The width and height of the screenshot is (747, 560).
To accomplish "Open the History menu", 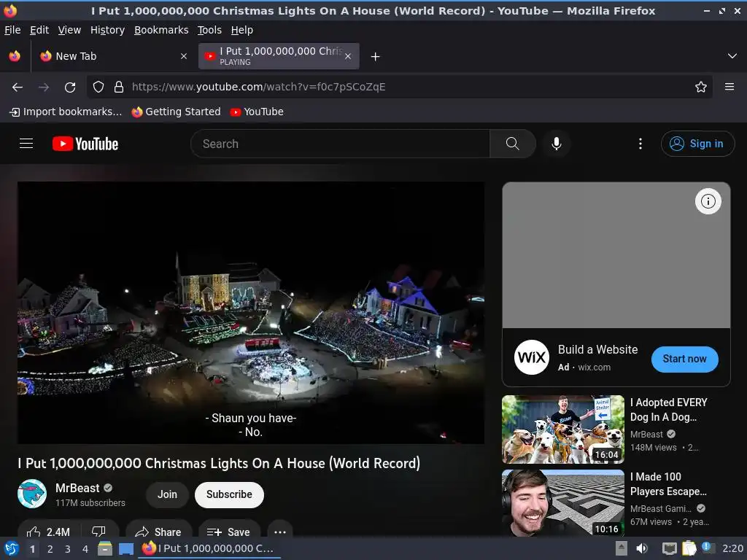I will (x=108, y=30).
